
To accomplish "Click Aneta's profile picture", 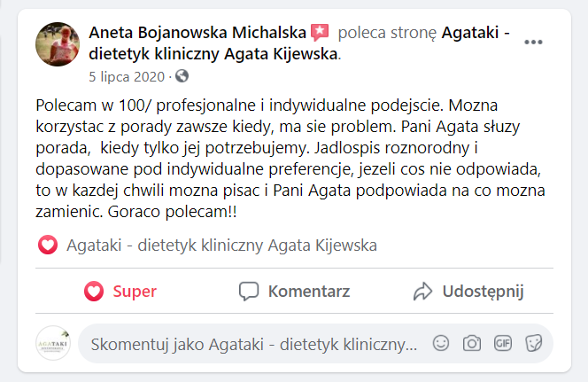I will point(59,45).
